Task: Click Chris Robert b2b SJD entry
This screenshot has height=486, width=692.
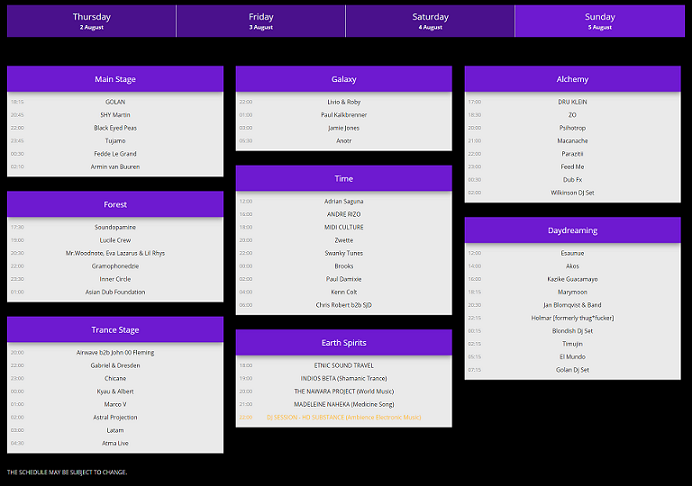Action: coord(344,305)
